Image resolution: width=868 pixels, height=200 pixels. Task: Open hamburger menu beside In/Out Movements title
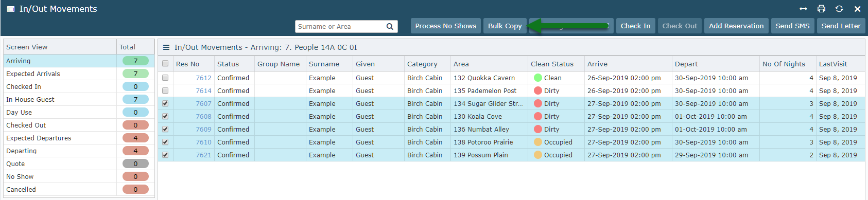click(x=10, y=9)
